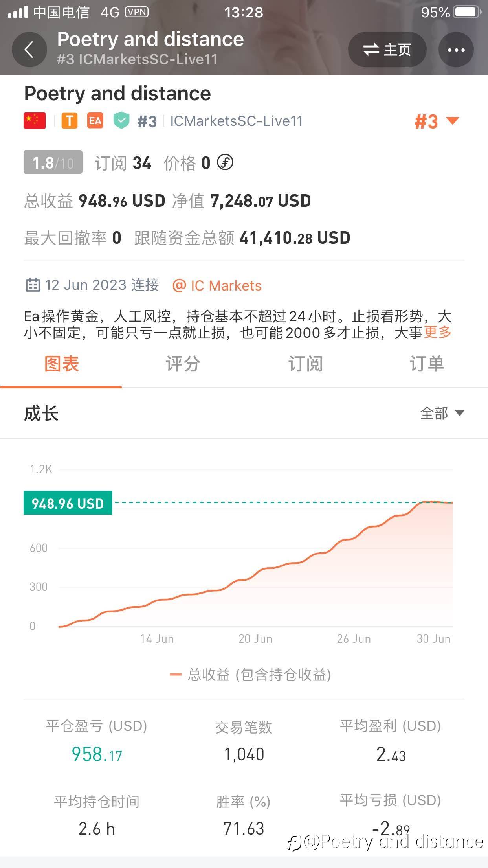Tap the back arrow button
Screen dimensions: 488x868
click(29, 50)
